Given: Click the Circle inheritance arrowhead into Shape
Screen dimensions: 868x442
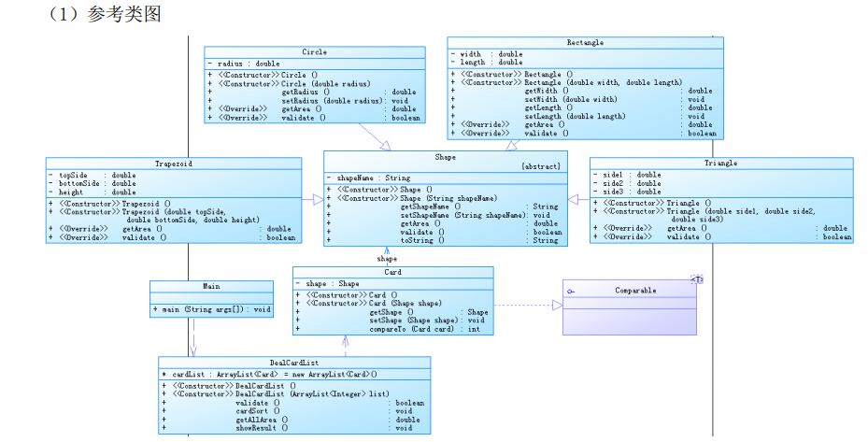Looking at the screenshot, I should pyautogui.click(x=386, y=146).
